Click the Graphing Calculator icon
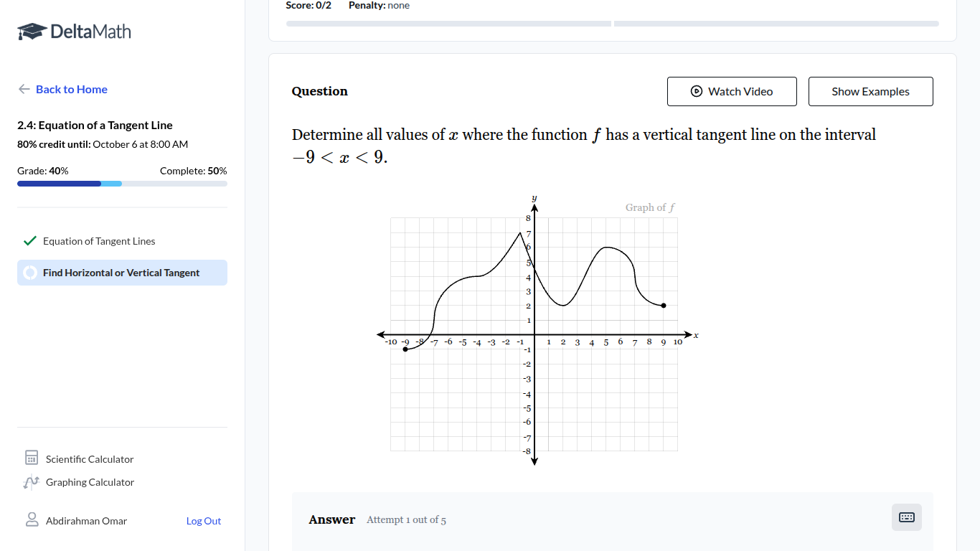Image resolution: width=980 pixels, height=551 pixels. pyautogui.click(x=32, y=482)
